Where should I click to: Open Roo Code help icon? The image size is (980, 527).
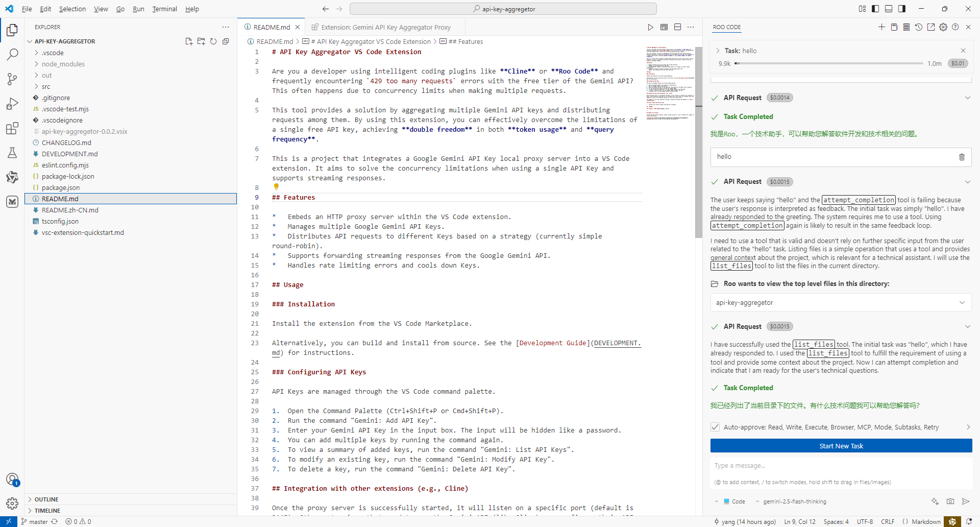(955, 27)
